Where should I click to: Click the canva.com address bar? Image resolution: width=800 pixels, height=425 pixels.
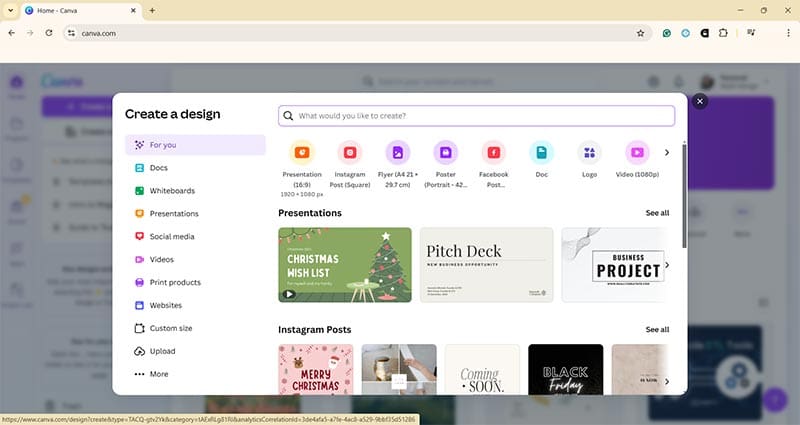pos(357,33)
